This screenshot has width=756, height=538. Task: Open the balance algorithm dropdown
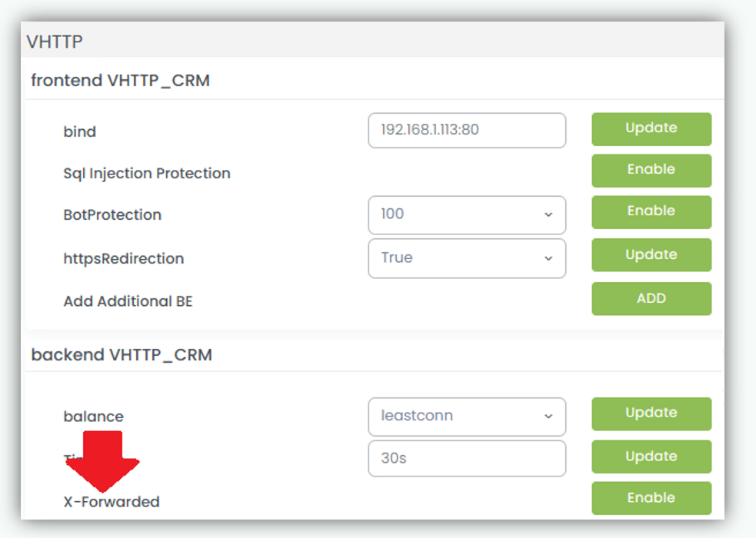click(467, 417)
